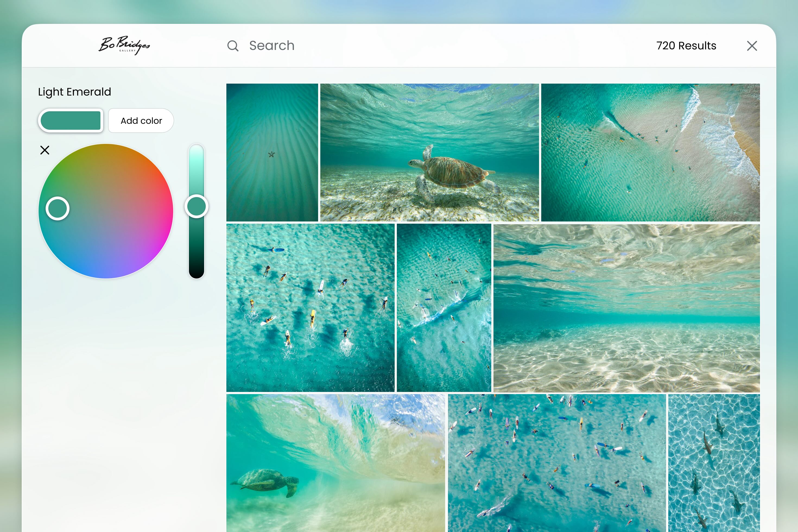Open the sharks in shallow water photo
Screen dimensions: 798x532
tap(714, 463)
